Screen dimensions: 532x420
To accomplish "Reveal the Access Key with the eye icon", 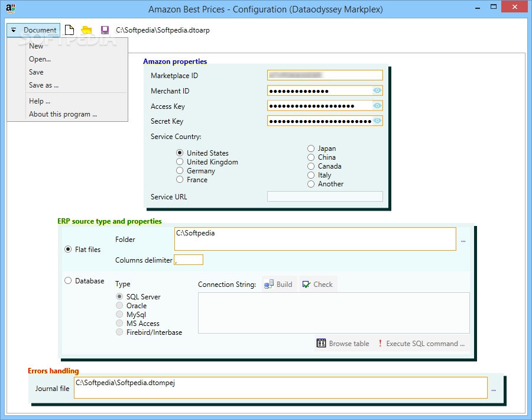I will pyautogui.click(x=377, y=106).
